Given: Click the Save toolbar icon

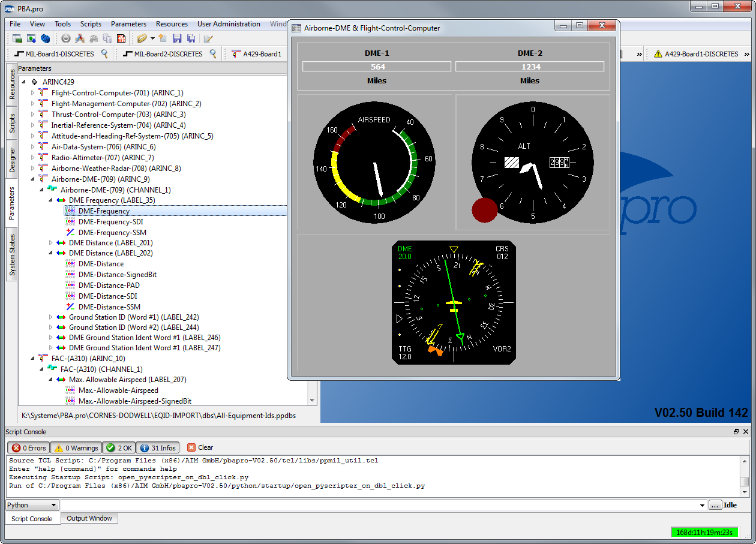Looking at the screenshot, I should point(178,38).
